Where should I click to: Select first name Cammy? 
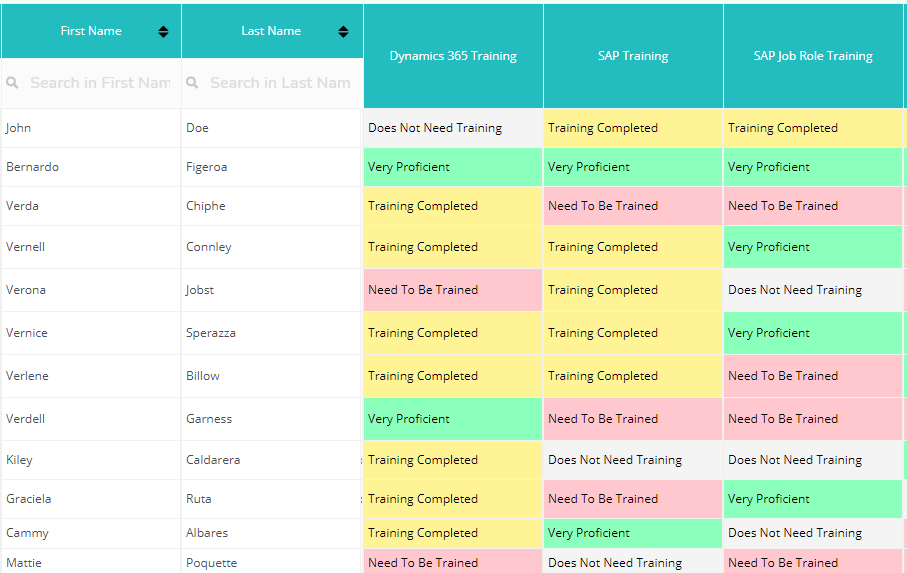27,533
